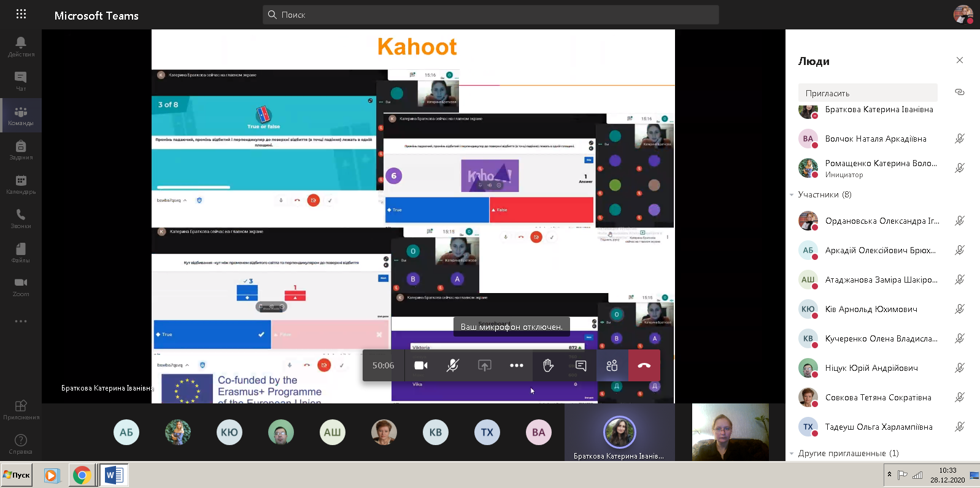Open Звонки in the sidebar
Image resolution: width=980 pixels, height=488 pixels.
point(21,218)
